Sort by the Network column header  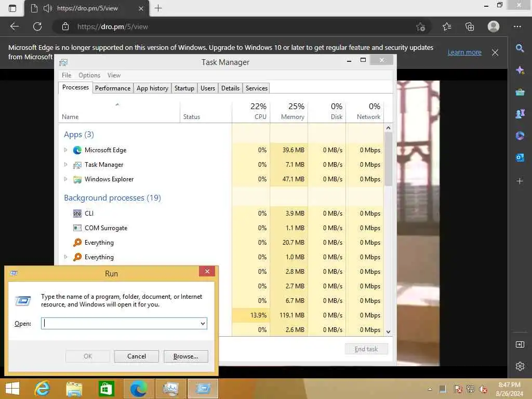[x=365, y=111]
